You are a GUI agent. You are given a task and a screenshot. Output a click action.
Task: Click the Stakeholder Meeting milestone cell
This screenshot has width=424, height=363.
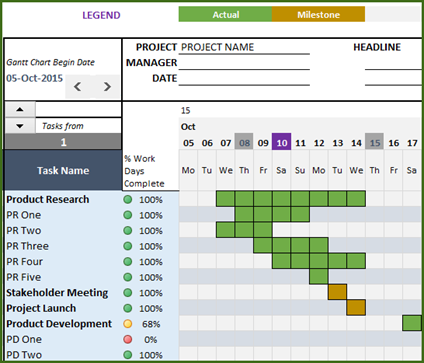(x=337, y=292)
